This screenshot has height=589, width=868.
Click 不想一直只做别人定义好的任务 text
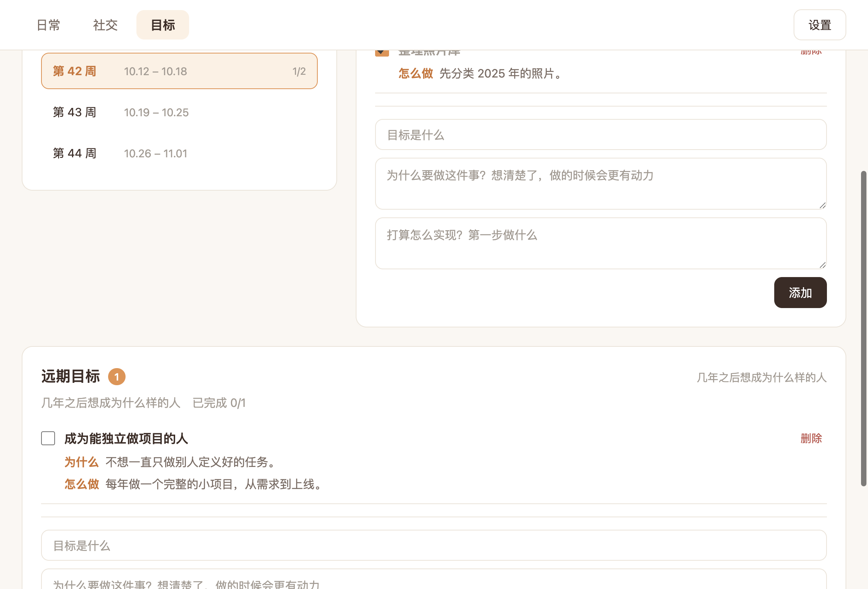tap(191, 462)
